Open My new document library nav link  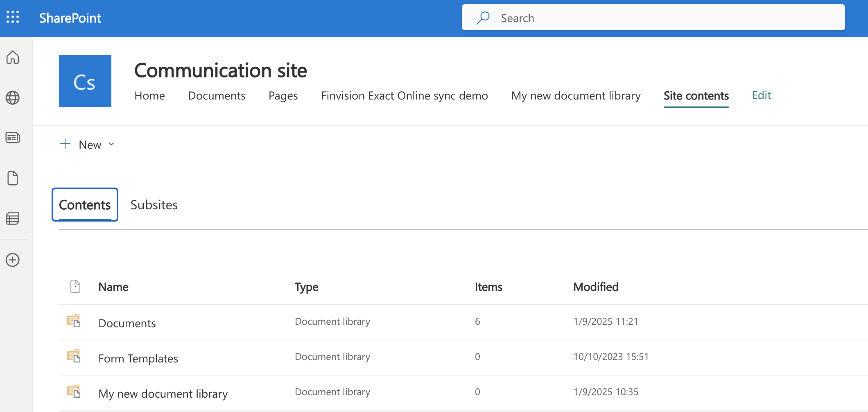click(576, 96)
